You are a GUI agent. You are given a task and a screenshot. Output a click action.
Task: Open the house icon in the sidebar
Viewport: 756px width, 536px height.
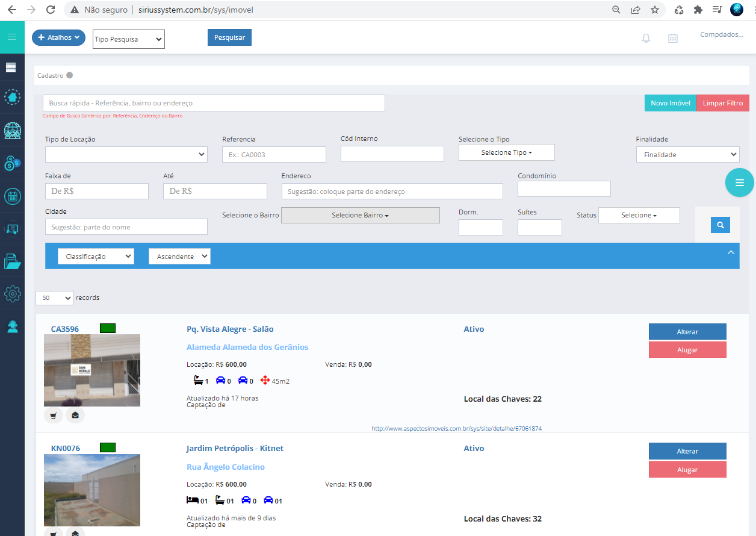pos(12,97)
